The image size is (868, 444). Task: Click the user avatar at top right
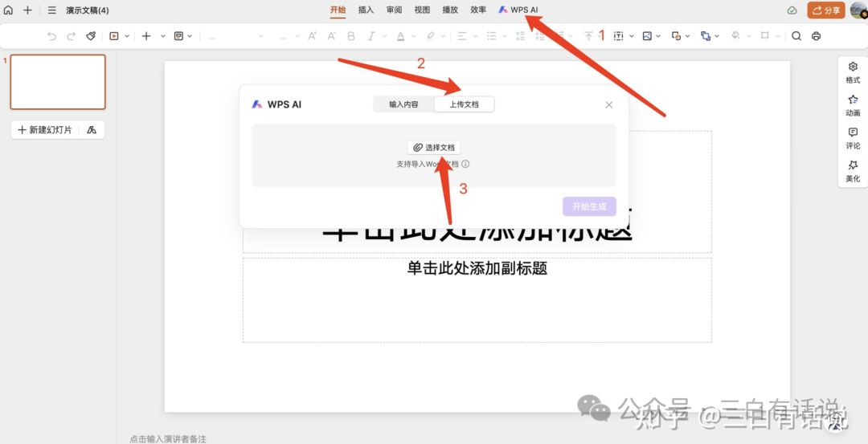point(858,10)
